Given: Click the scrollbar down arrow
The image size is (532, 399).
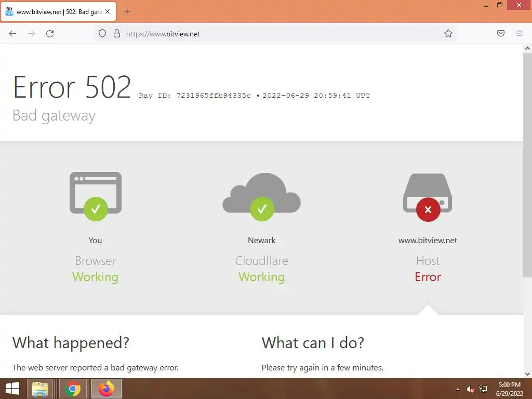Looking at the screenshot, I should click(x=527, y=374).
